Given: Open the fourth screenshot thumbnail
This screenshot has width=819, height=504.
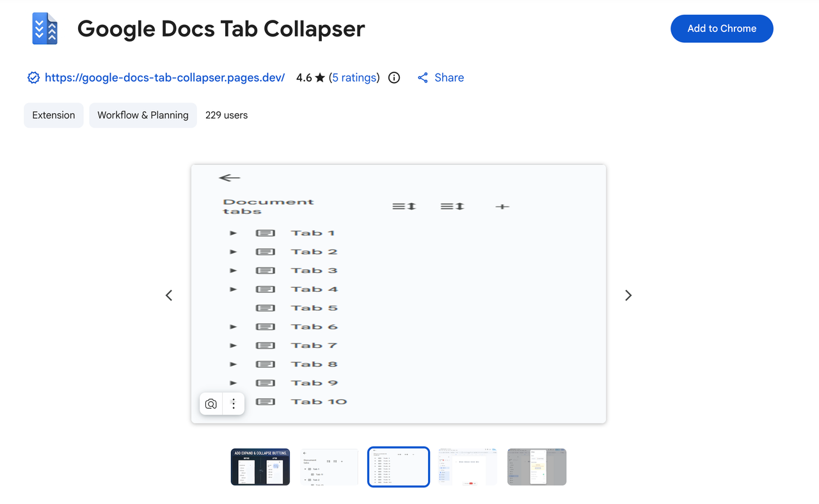Looking at the screenshot, I should coord(468,467).
